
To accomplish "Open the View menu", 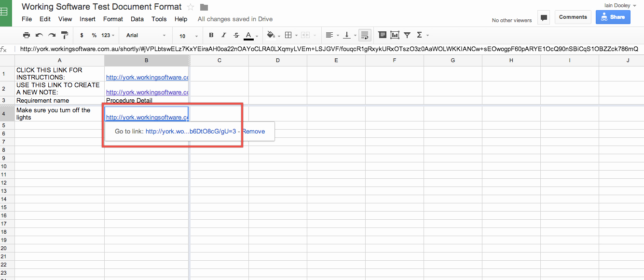I will coord(65,19).
